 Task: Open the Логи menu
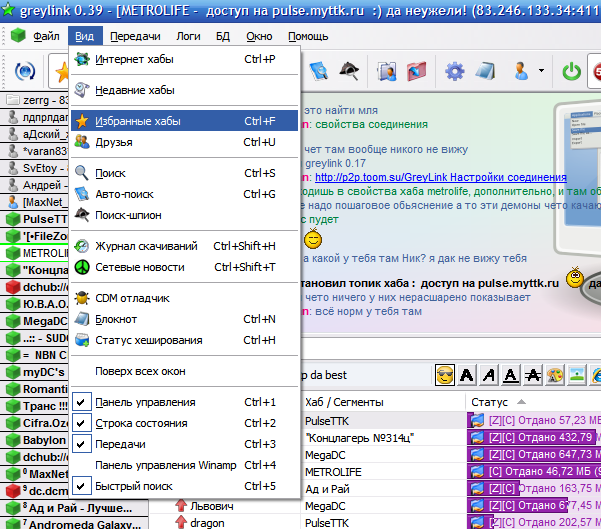(x=188, y=36)
